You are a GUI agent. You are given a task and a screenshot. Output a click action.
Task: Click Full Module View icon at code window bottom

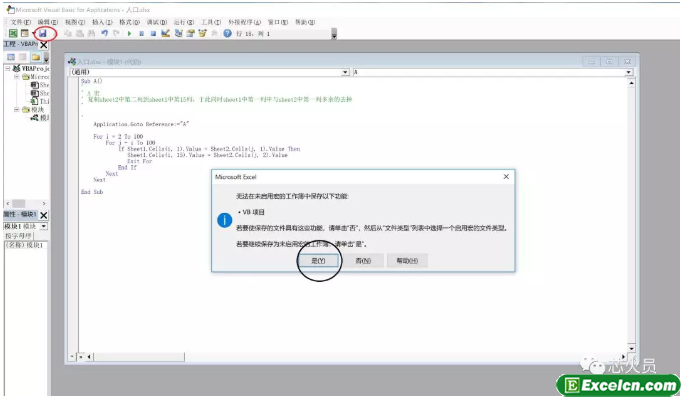(81, 357)
